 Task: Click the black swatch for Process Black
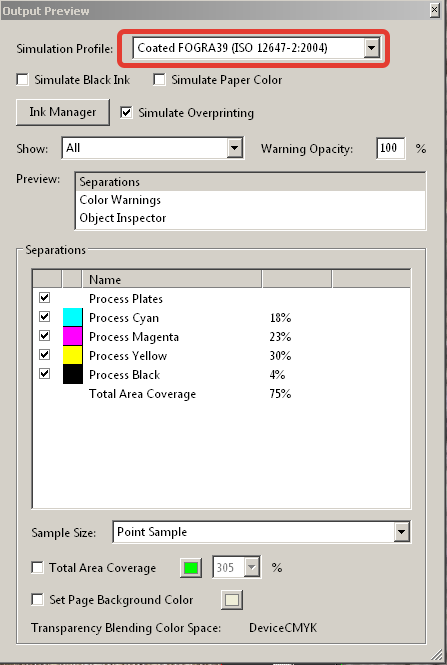(x=73, y=374)
